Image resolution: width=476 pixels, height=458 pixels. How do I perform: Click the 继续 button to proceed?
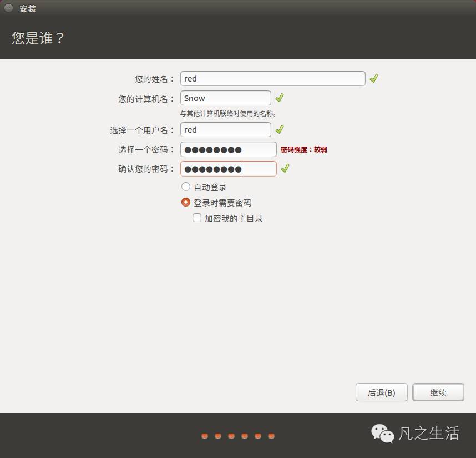[438, 392]
